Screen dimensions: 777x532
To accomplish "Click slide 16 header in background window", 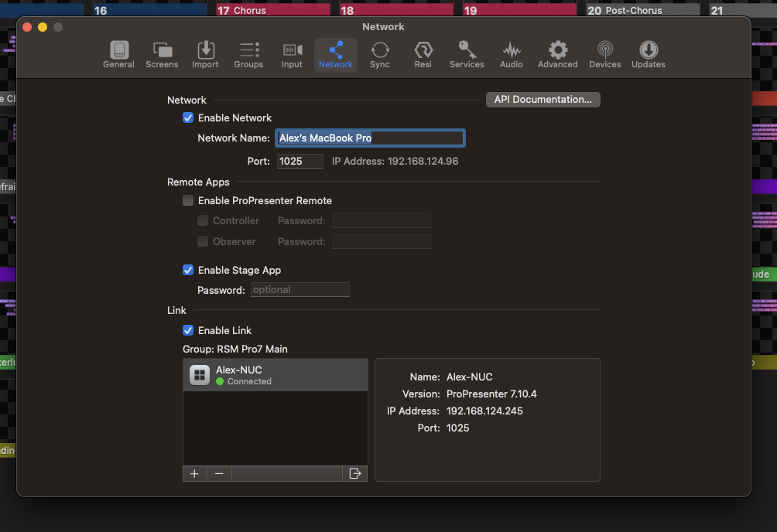I will (x=149, y=9).
